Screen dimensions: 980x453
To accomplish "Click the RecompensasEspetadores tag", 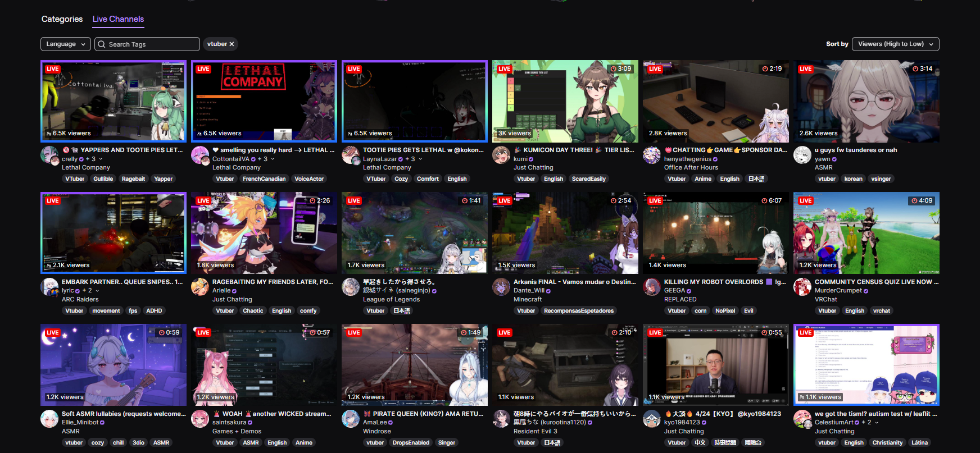I will [578, 310].
